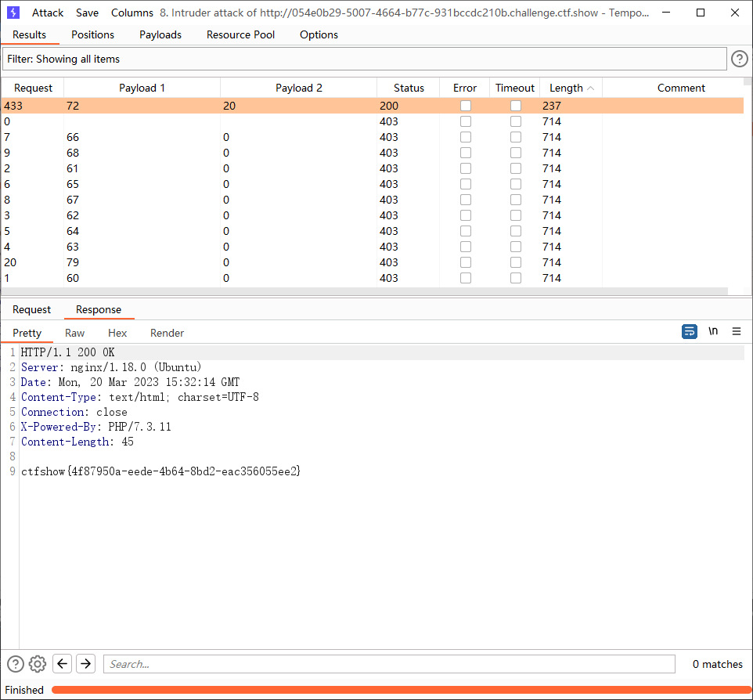753x700 pixels.
Task: Toggle Error checkbox for request 1
Action: [466, 278]
